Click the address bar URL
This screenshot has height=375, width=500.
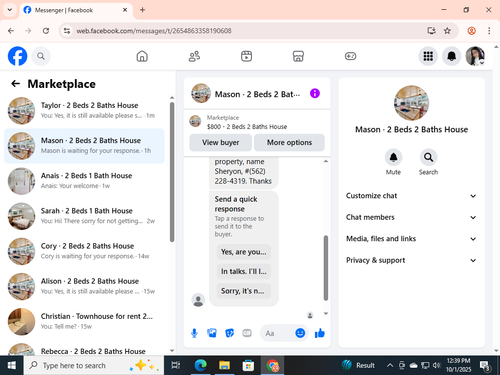click(154, 31)
